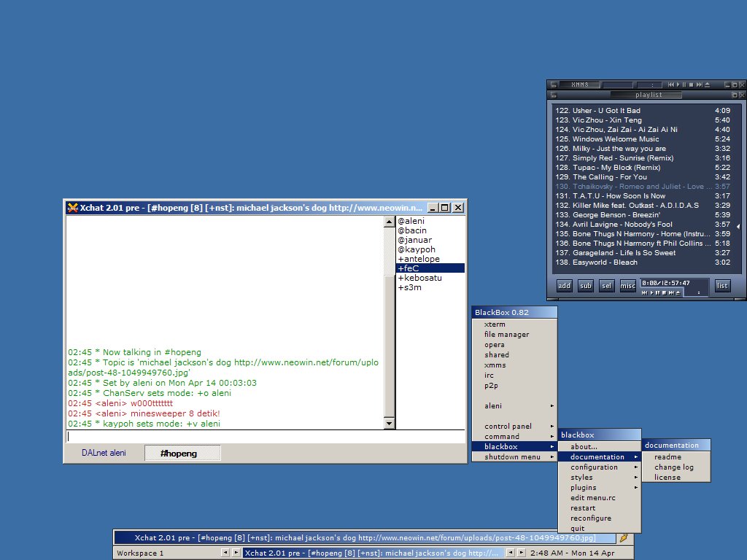
Task: Click small next button under playlist time display
Action: coord(671,293)
